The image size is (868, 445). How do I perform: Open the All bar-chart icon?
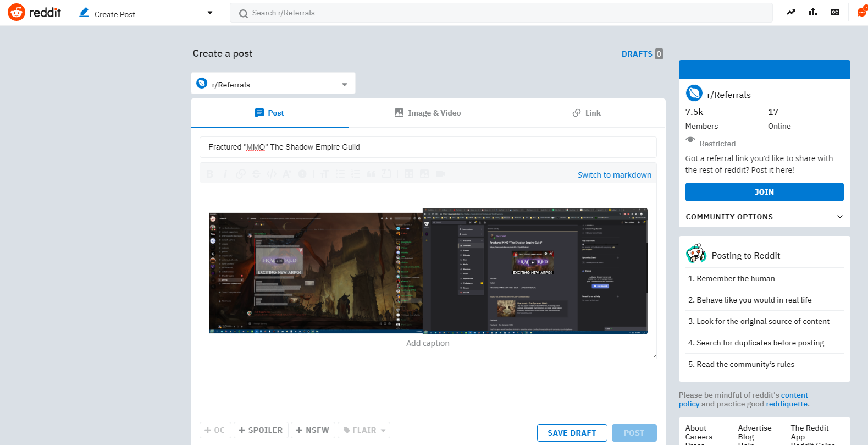(813, 12)
